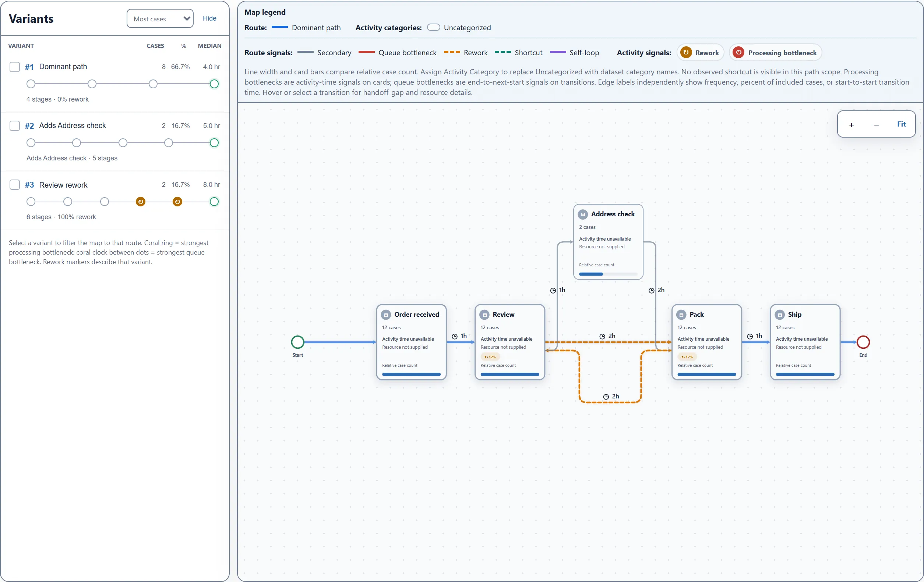This screenshot has height=582, width=924.
Task: Check the Review rework variant checkbox
Action: [x=15, y=185]
